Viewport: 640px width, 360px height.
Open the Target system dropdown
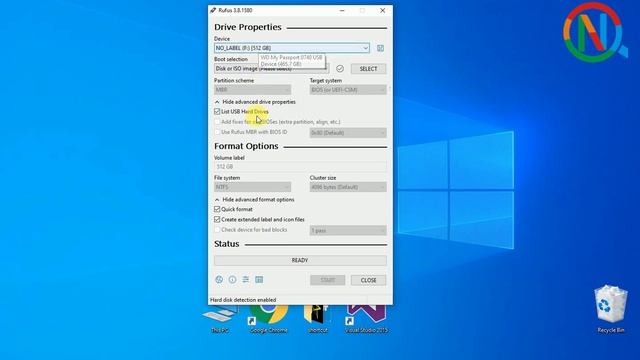pos(348,89)
